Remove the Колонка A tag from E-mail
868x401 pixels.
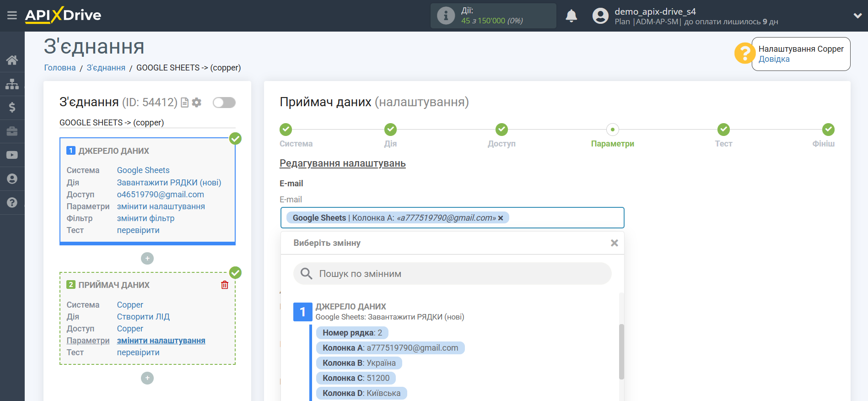501,218
